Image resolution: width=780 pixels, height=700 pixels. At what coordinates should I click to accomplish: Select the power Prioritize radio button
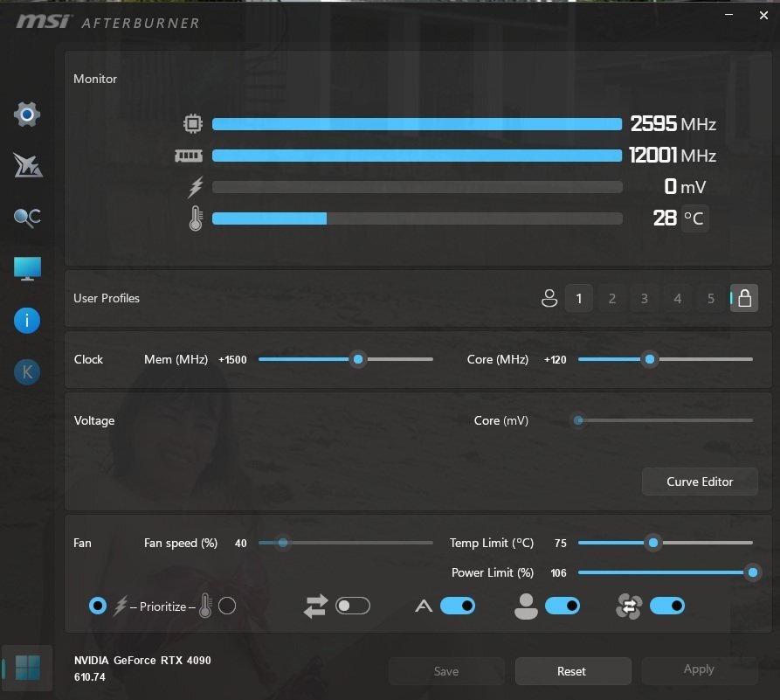(x=98, y=606)
